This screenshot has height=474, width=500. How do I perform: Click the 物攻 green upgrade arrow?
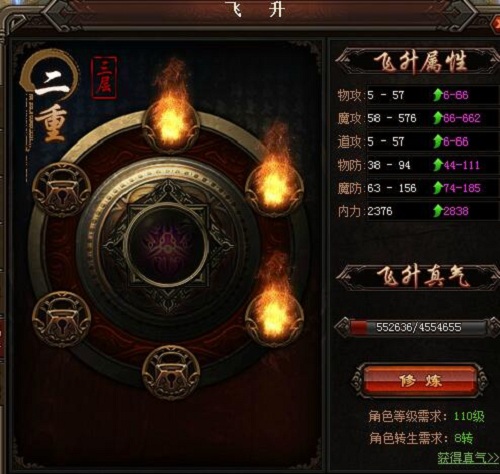437,95
